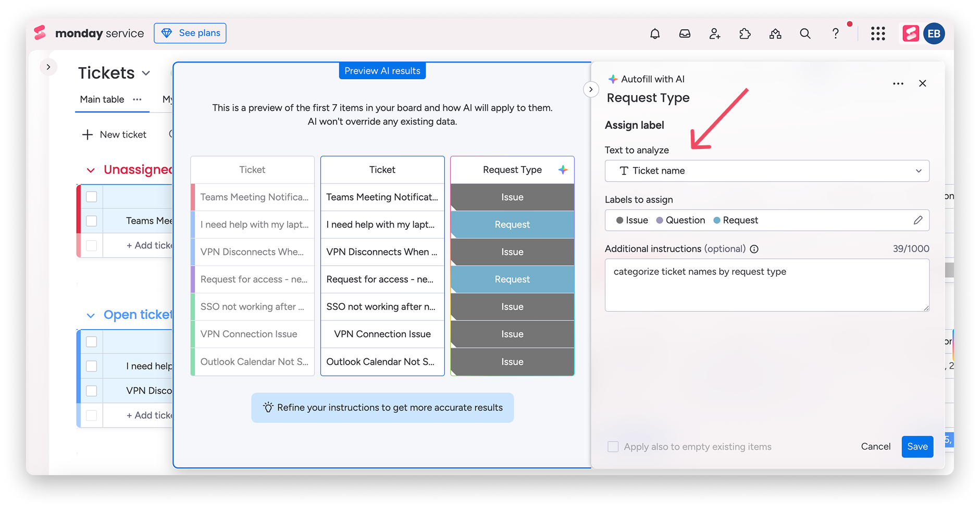Viewport: 980px width, 509px height.
Task: Click Request result for Request for access row
Action: (512, 279)
